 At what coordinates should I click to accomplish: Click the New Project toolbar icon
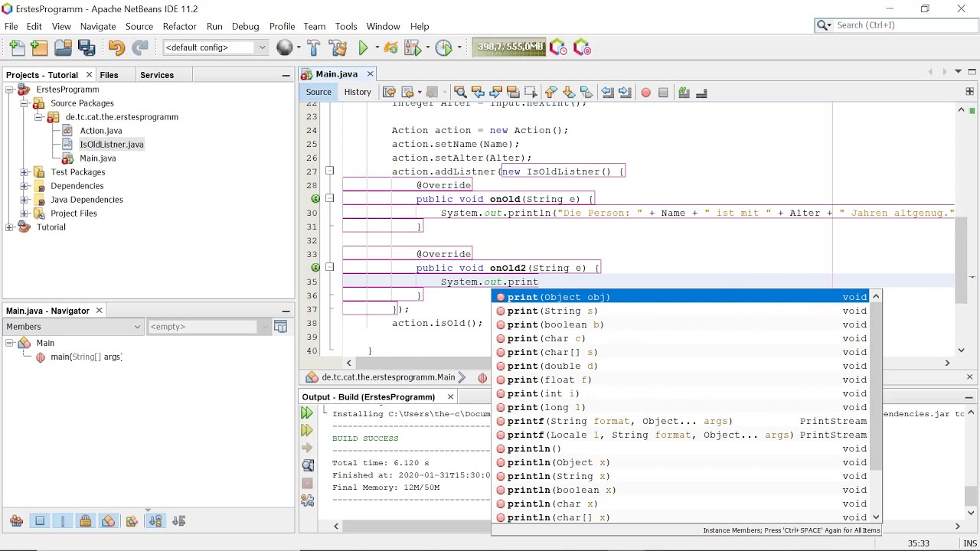pos(40,47)
